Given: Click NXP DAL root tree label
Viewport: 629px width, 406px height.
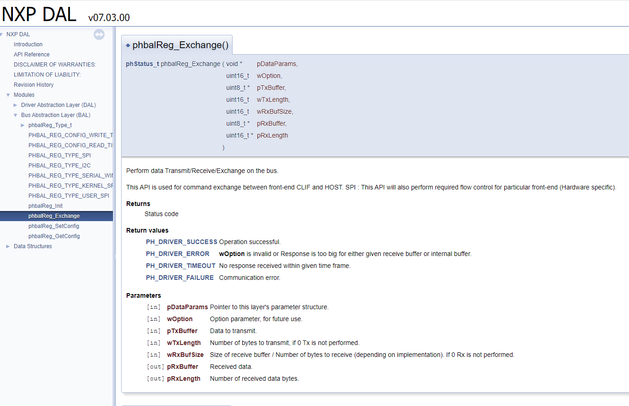Looking at the screenshot, I should [x=18, y=35].
